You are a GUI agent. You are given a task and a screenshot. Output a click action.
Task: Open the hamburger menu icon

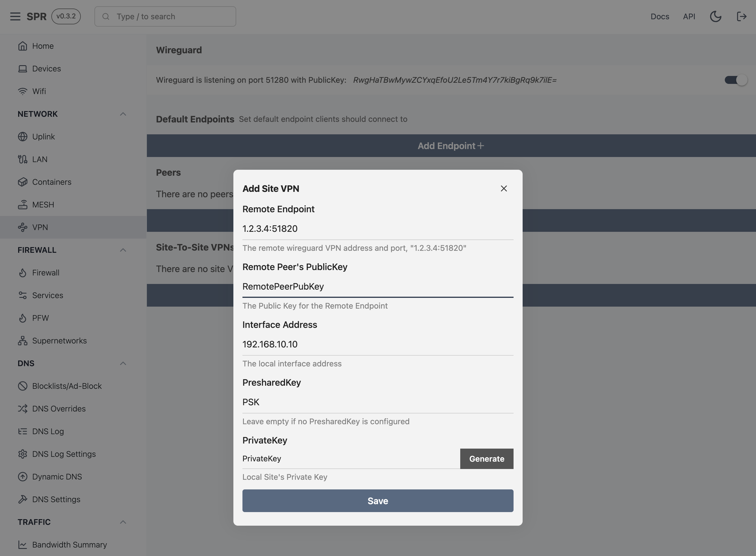(x=15, y=16)
